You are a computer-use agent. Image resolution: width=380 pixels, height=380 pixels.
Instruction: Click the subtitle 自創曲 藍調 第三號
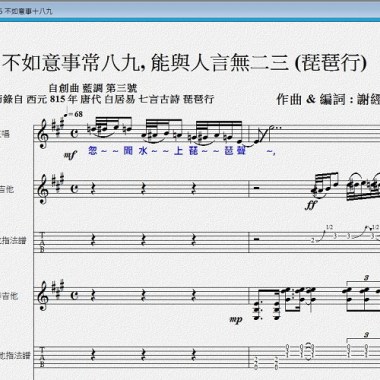coord(93,88)
